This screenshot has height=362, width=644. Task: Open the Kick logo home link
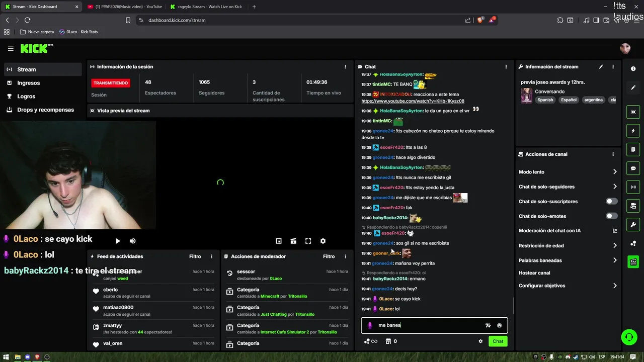(x=36, y=48)
